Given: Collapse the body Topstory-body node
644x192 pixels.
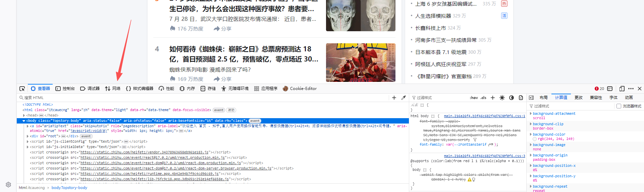Looking at the screenshot, I should pos(24,121).
